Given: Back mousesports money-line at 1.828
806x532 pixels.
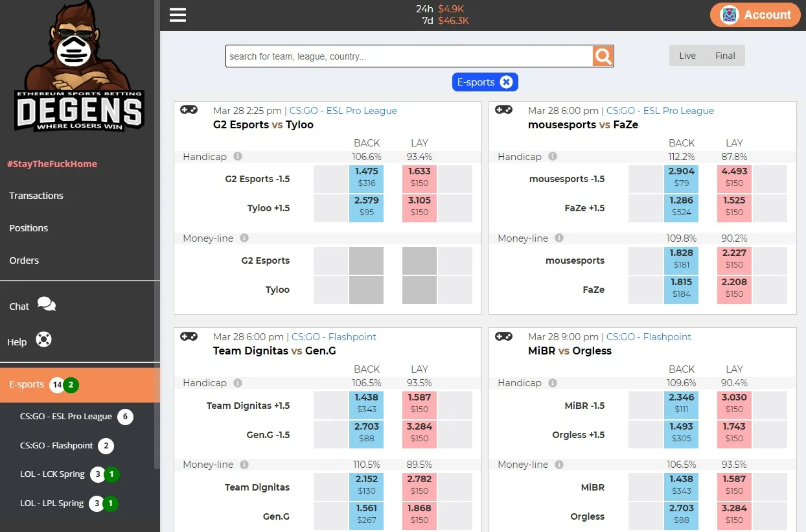Looking at the screenshot, I should point(681,260).
